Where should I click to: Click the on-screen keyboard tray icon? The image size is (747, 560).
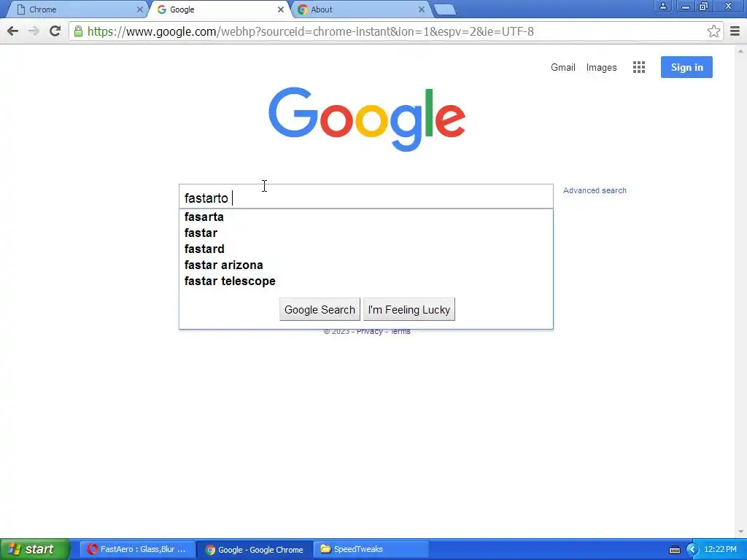(675, 550)
